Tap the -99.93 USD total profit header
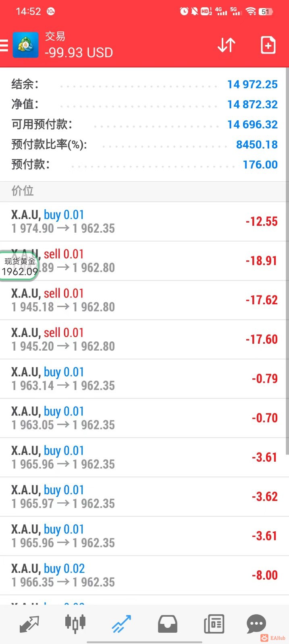 [79, 53]
